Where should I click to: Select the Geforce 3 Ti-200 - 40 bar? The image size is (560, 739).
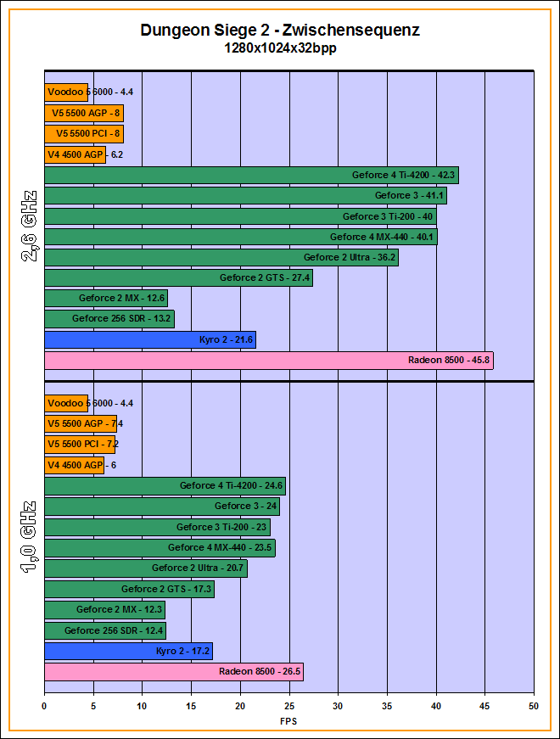(x=240, y=216)
